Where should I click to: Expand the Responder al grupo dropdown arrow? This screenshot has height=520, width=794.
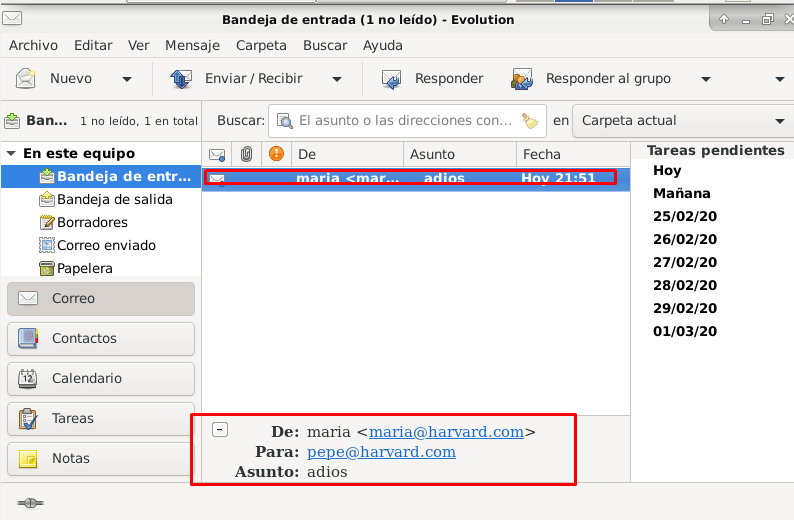point(705,79)
